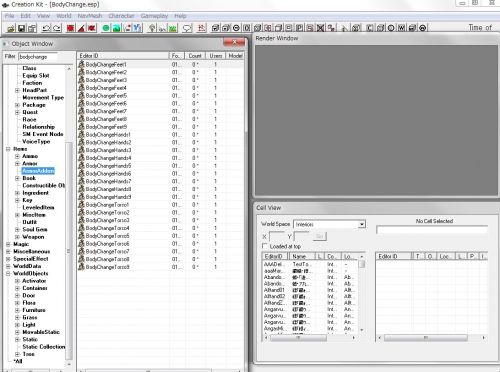Screen dimensions: 500x372
Task: Collapse the Items tree node
Action: [x=8, y=149]
